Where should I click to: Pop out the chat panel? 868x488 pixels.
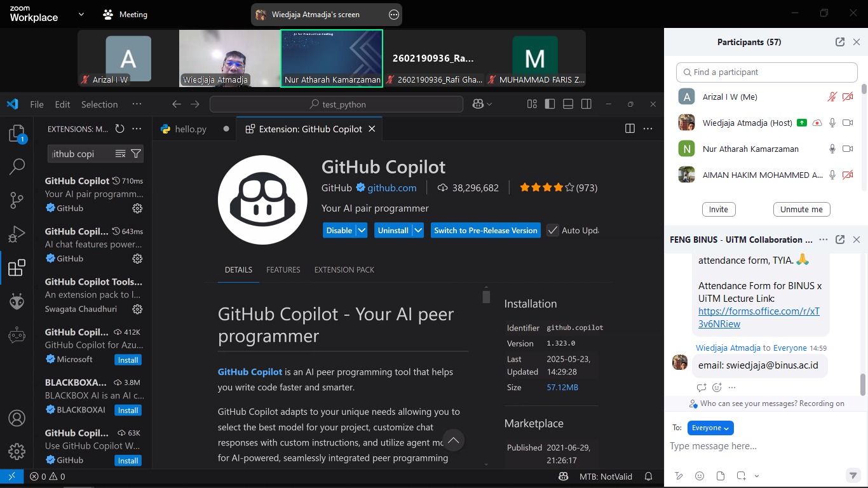coord(840,240)
